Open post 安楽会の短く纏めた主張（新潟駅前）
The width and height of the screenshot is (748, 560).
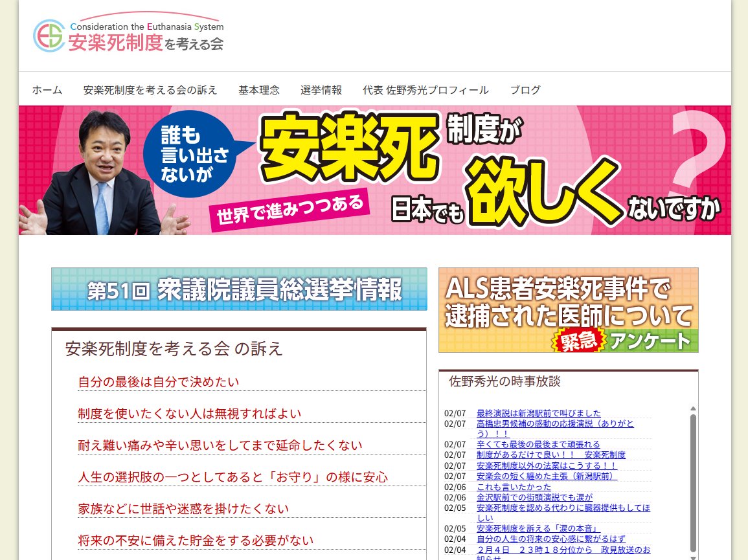click(x=547, y=476)
